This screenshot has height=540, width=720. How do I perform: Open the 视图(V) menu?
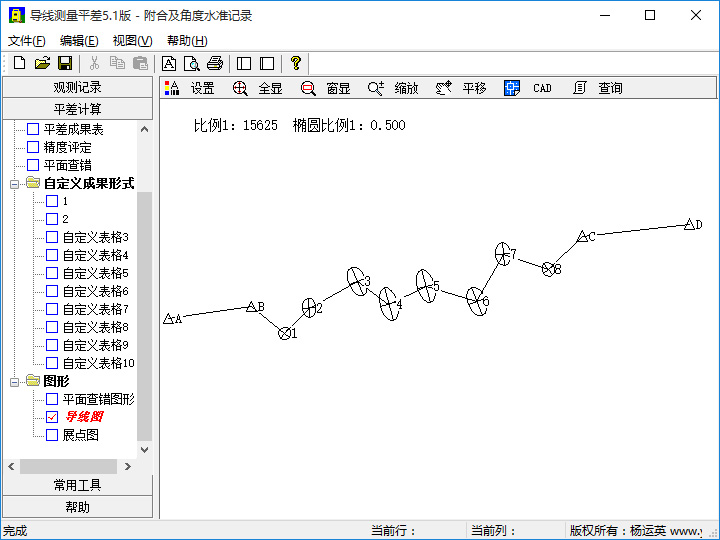point(132,41)
